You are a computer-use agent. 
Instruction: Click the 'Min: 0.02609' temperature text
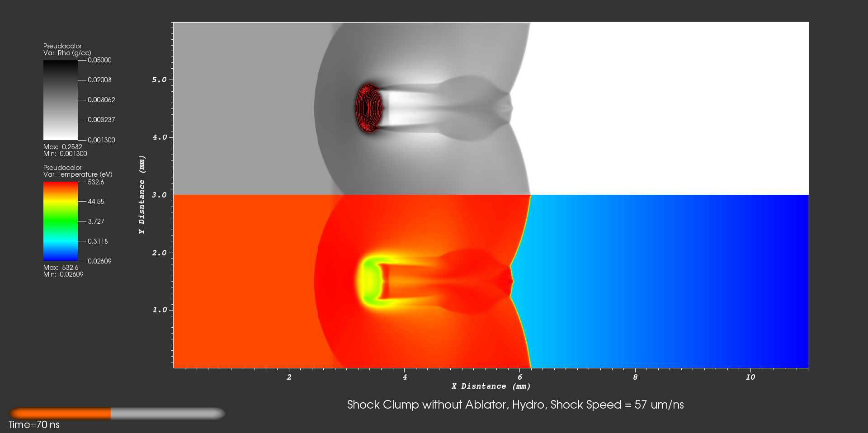(63, 274)
